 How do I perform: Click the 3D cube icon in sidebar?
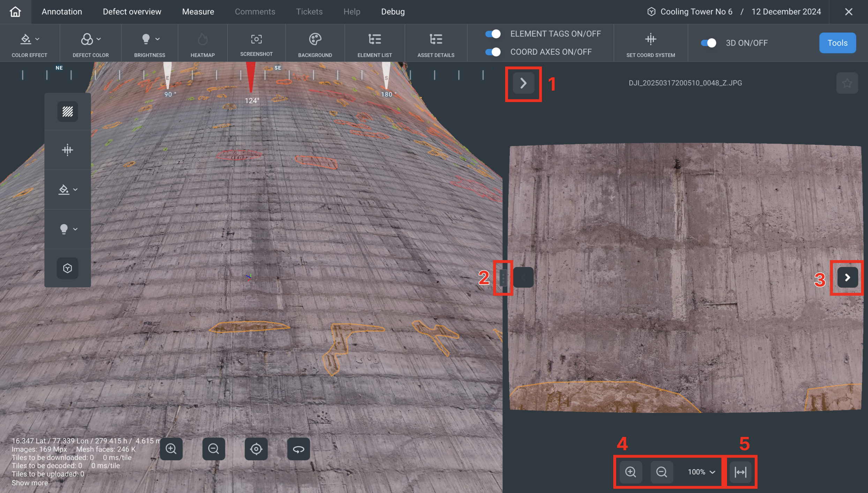67,268
